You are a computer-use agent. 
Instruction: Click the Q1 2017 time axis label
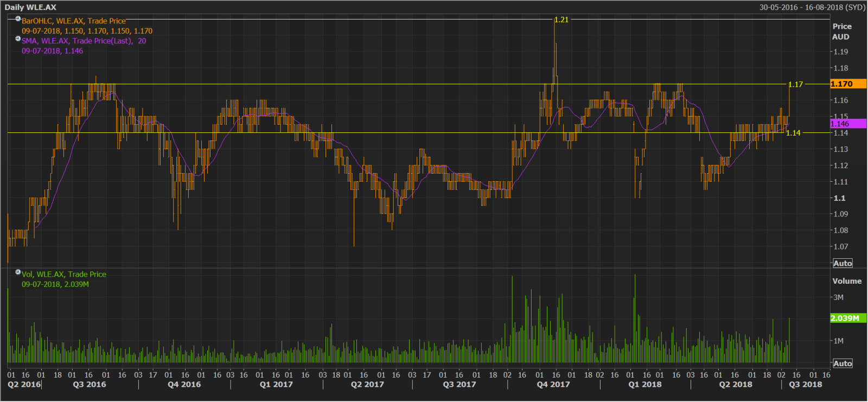tap(276, 384)
